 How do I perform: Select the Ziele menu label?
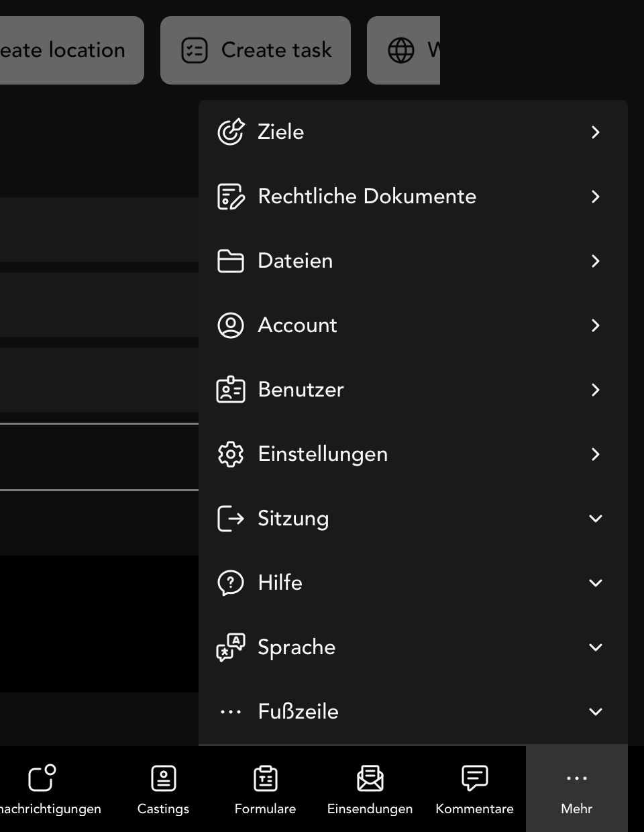coord(281,132)
